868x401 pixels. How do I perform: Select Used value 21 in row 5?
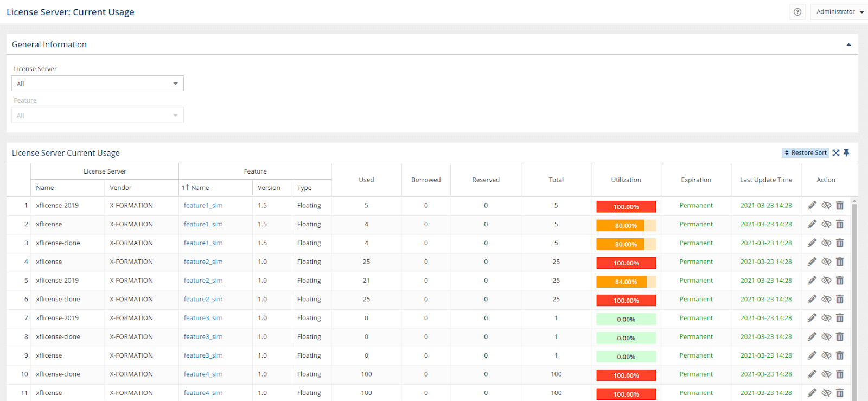(366, 281)
